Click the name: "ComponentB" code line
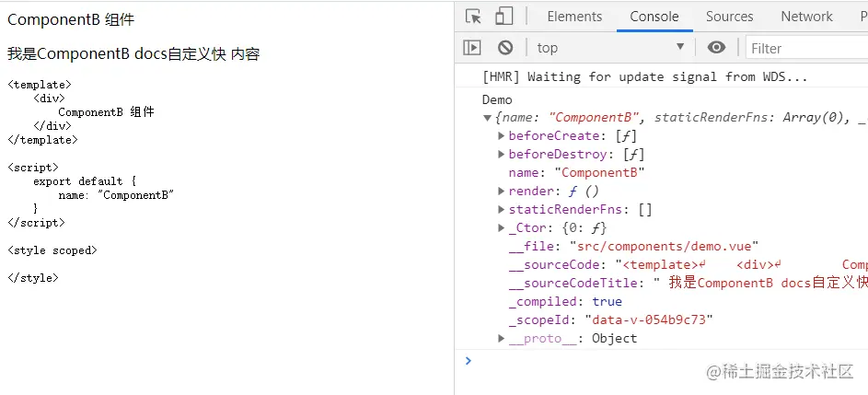The image size is (868, 395). tap(116, 195)
